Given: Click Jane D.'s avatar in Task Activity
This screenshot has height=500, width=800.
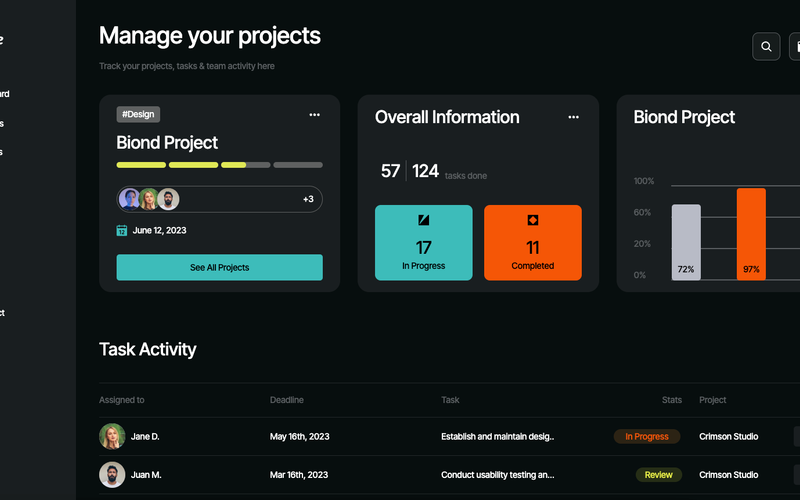Looking at the screenshot, I should coord(112,436).
